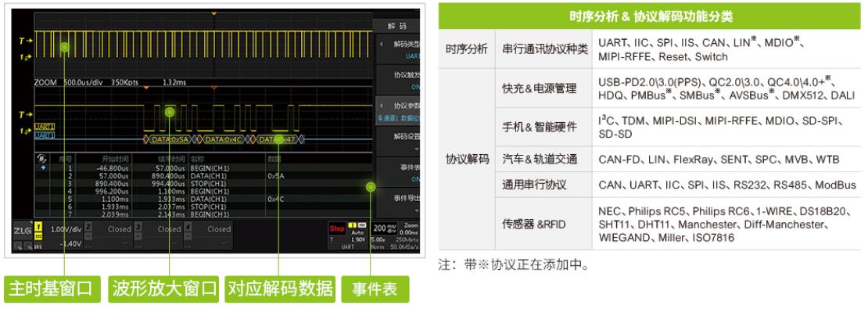Click the trigger level T arrow marker
868x309 pixels.
coord(24,41)
